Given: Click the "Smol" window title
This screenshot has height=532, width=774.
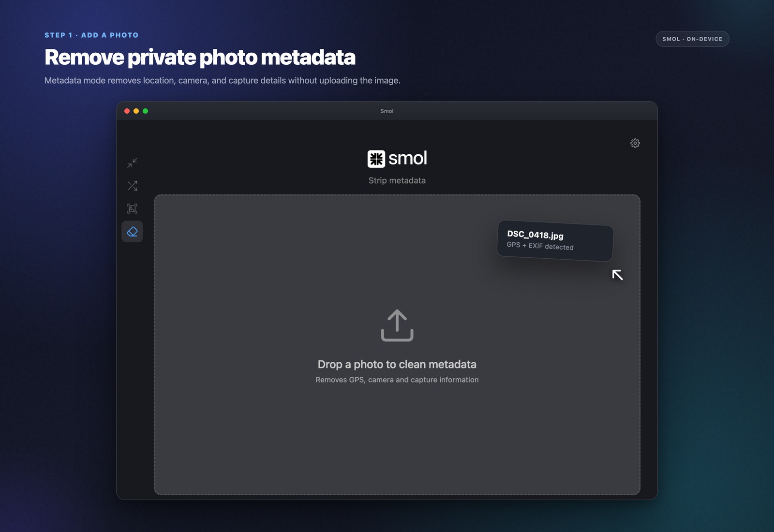Looking at the screenshot, I should [x=387, y=111].
